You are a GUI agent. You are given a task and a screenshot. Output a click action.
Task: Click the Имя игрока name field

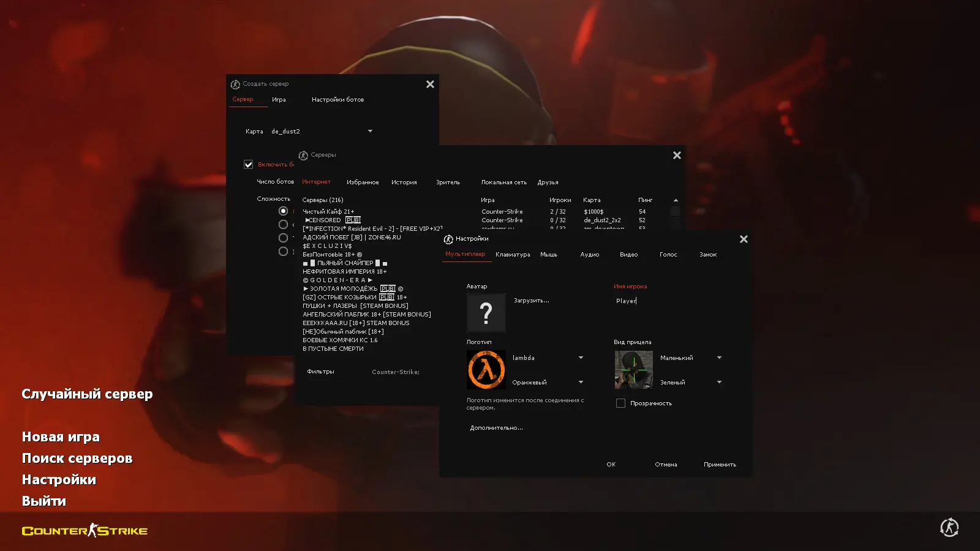point(668,301)
